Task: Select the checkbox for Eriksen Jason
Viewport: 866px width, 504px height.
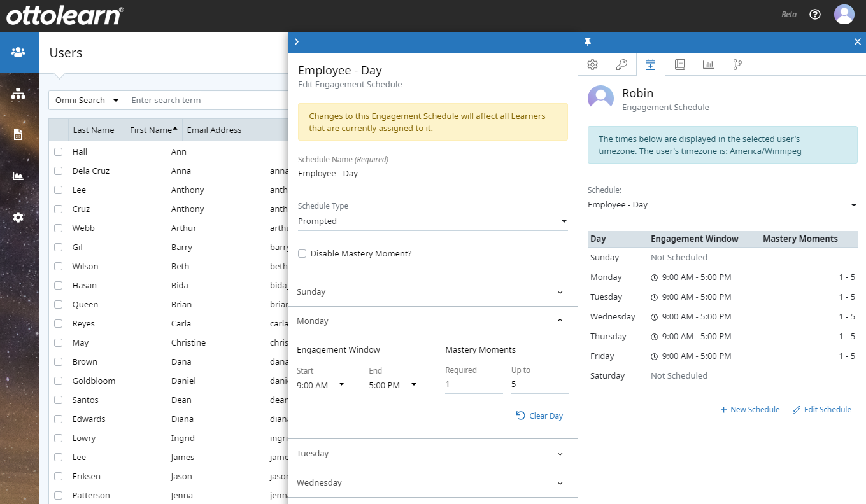Action: tap(59, 477)
